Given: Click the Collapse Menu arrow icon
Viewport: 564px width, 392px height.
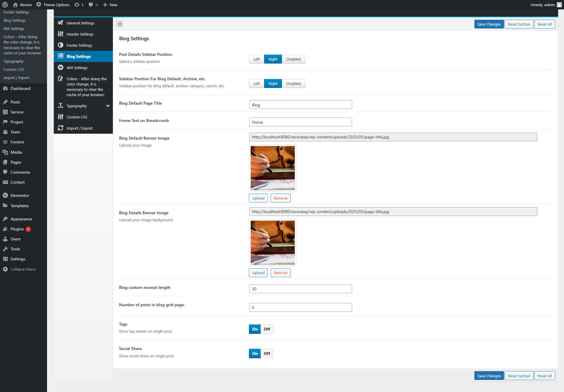Looking at the screenshot, I should click(5, 269).
